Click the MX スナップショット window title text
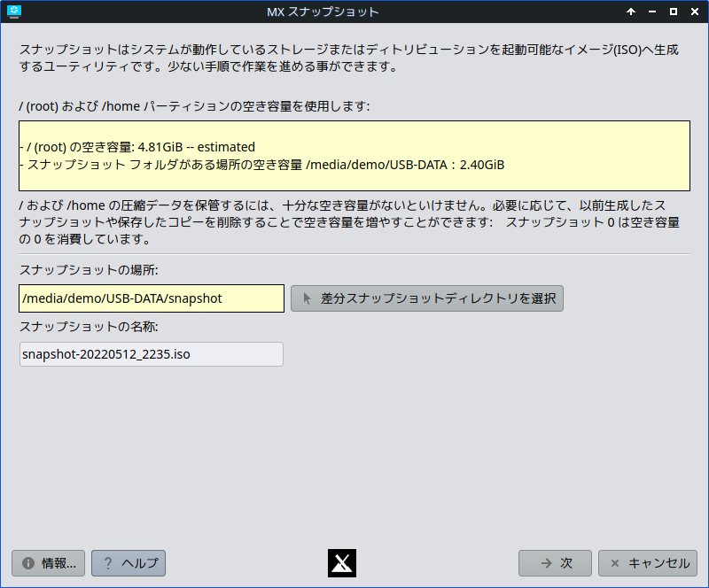Screen dimensions: 709x588 [x=323, y=12]
